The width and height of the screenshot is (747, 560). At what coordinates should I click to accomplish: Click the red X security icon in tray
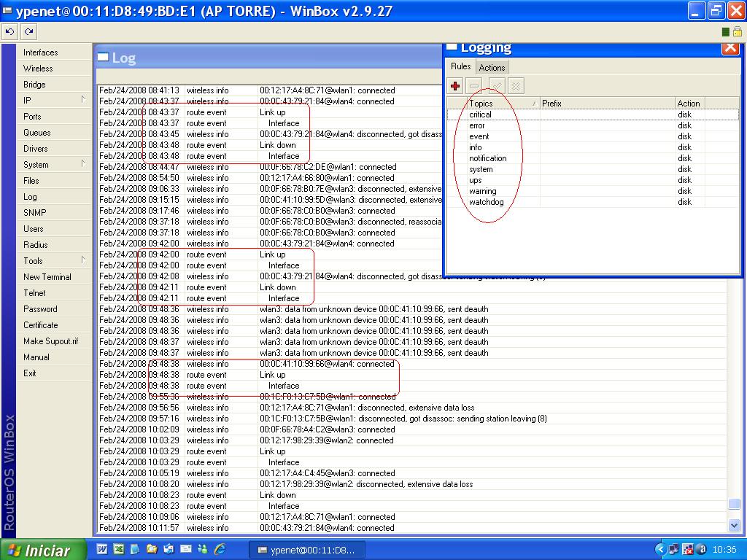tap(687, 550)
